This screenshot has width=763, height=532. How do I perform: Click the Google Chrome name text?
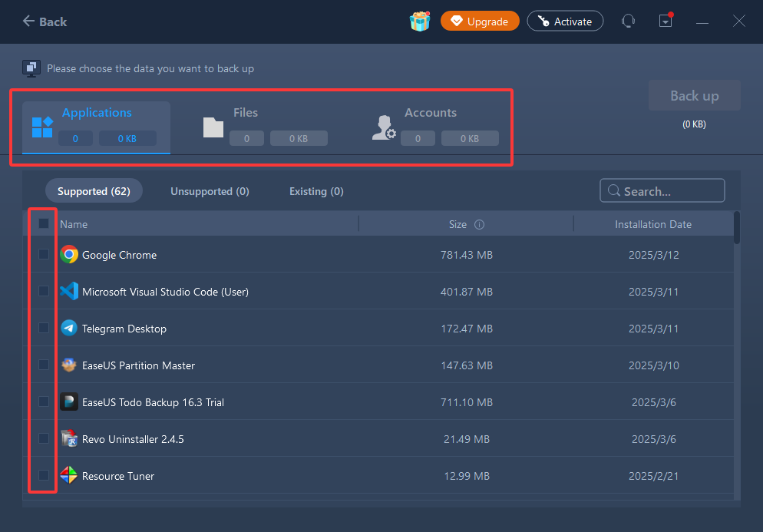[119, 255]
